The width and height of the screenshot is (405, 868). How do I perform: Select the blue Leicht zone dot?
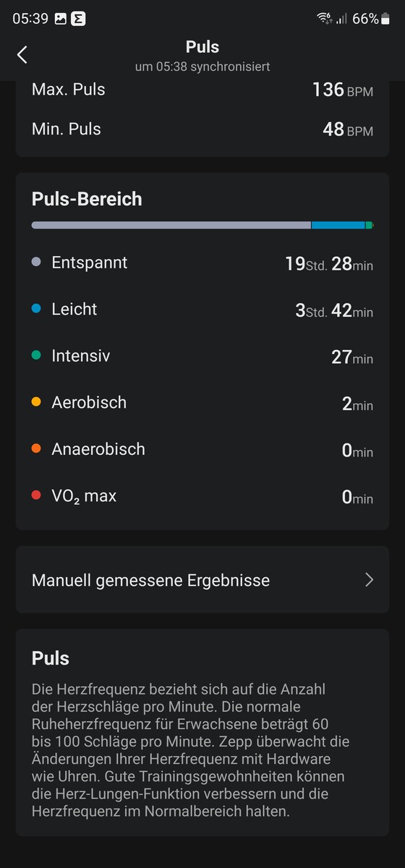36,309
